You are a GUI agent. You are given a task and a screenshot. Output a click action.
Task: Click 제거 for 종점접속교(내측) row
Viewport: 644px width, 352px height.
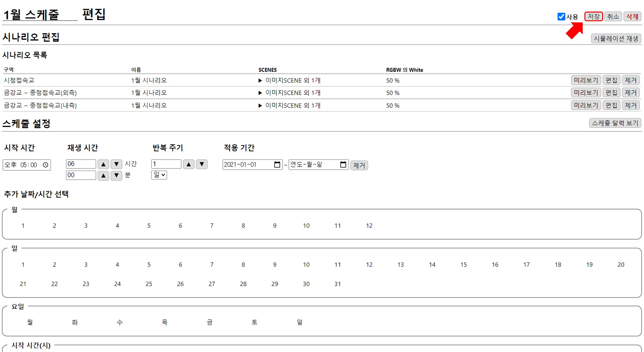[x=631, y=105]
